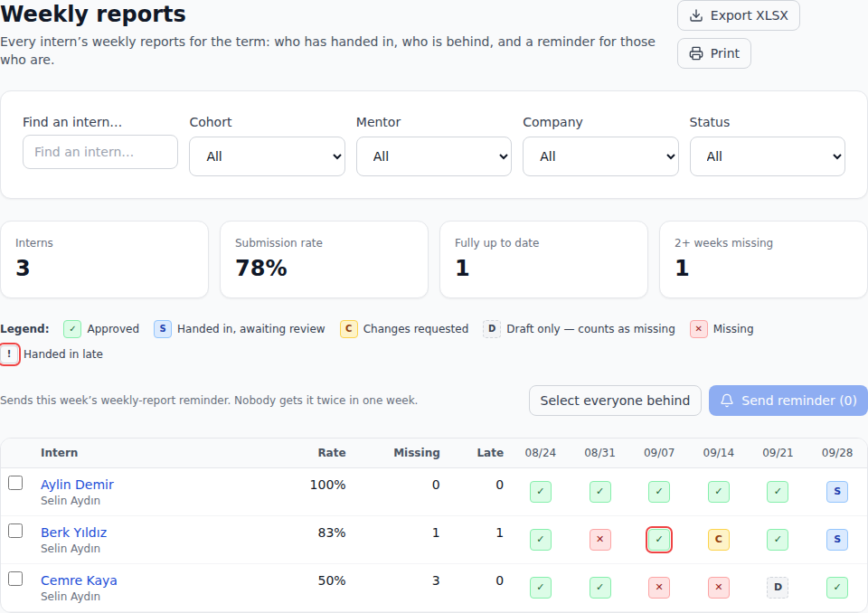
Task: Open Aylin Demir's intern profile link
Action: [x=77, y=485]
